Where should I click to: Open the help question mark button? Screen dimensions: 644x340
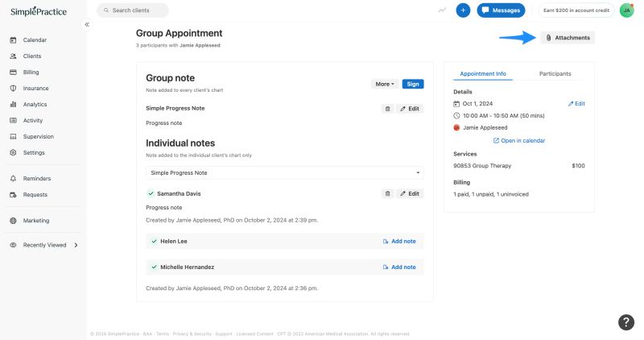tap(626, 322)
